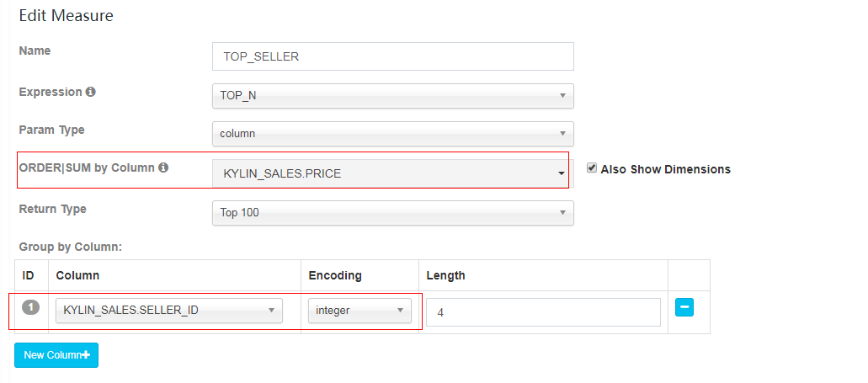Screen dimensions: 868x383
Task: Click the Encoding table column header
Action: pyautogui.click(x=335, y=275)
